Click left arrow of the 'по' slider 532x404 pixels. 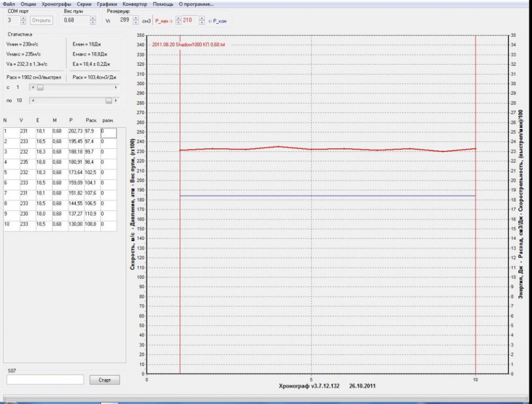point(32,100)
